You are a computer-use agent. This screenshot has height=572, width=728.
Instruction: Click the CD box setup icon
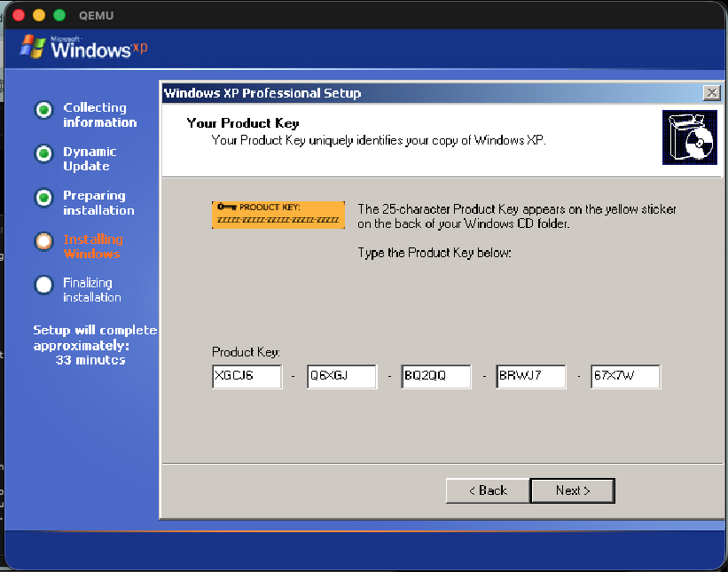pyautogui.click(x=690, y=137)
